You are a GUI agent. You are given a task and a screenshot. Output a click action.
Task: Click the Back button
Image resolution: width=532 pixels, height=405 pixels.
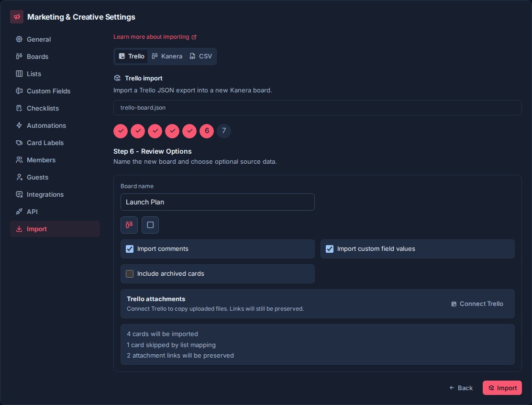pos(461,388)
